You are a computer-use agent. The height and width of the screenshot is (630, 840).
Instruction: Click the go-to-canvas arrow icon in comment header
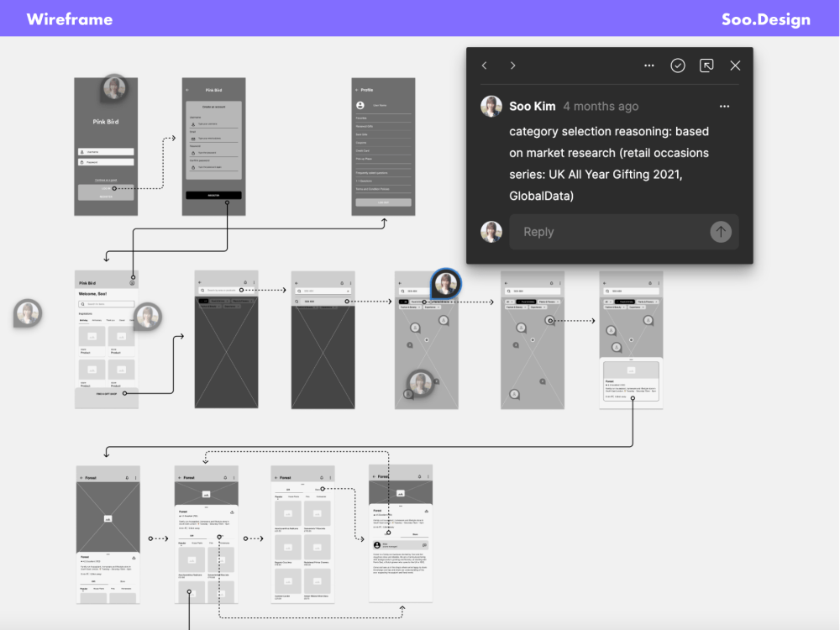click(x=706, y=66)
